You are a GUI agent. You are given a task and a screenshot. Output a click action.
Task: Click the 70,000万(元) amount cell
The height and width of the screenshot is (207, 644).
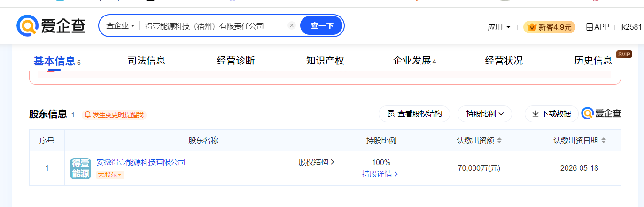pos(479,168)
